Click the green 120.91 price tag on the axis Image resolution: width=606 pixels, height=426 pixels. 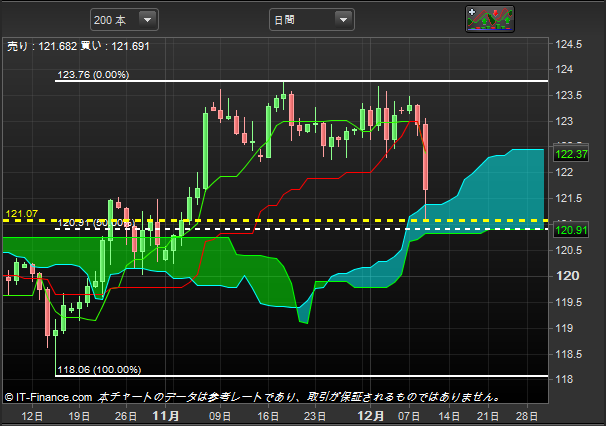point(571,230)
